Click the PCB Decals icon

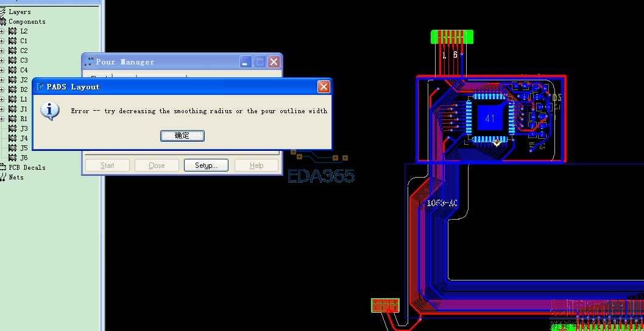pos(3,167)
